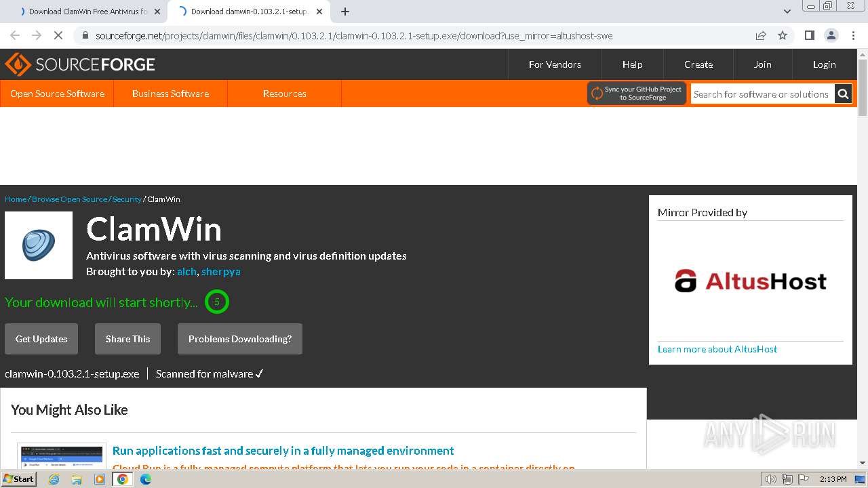Click the Join link
Image resolution: width=868 pixels, height=488 pixels.
pyautogui.click(x=762, y=64)
